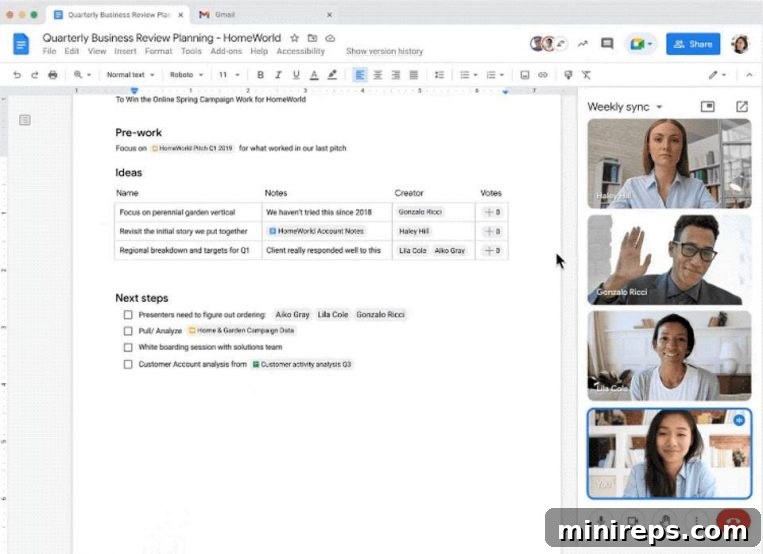Image resolution: width=763 pixels, height=554 pixels.
Task: Open 'HomeWorld Pitch Q1 2019' file chip
Action: click(x=193, y=148)
